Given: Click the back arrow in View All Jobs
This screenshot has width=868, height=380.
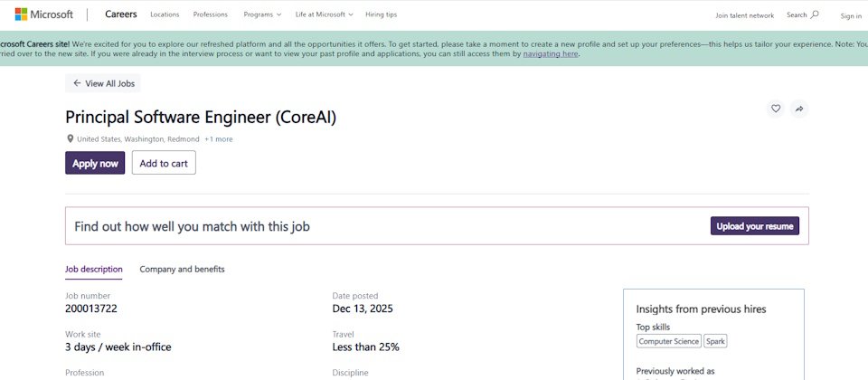Looking at the screenshot, I should [78, 83].
